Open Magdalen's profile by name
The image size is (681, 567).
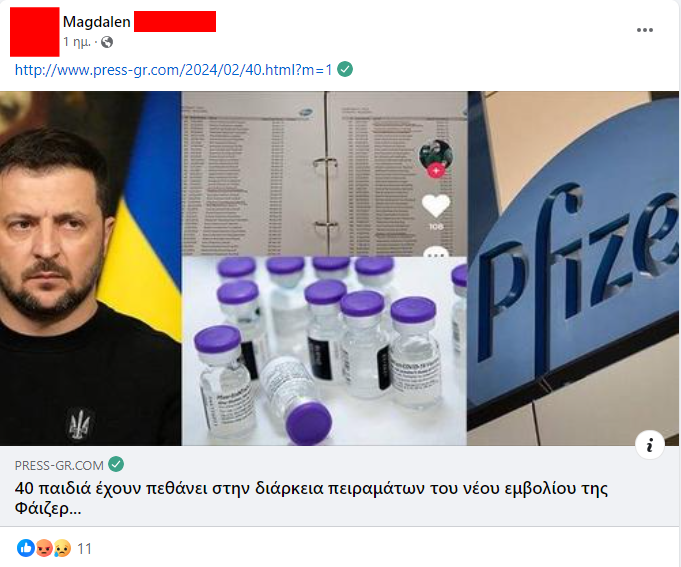click(96, 22)
